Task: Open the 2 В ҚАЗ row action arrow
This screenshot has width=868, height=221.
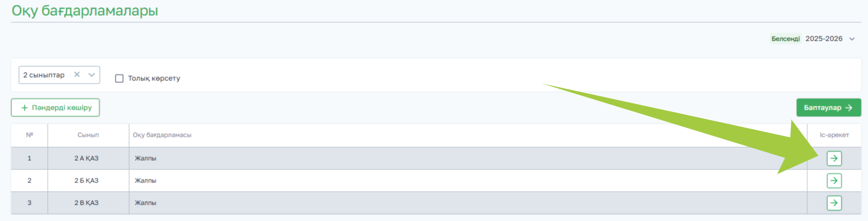Action: click(x=834, y=203)
